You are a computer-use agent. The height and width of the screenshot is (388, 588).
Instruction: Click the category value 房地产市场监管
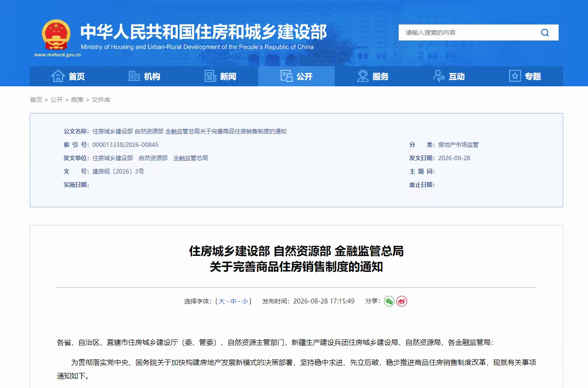click(x=458, y=145)
